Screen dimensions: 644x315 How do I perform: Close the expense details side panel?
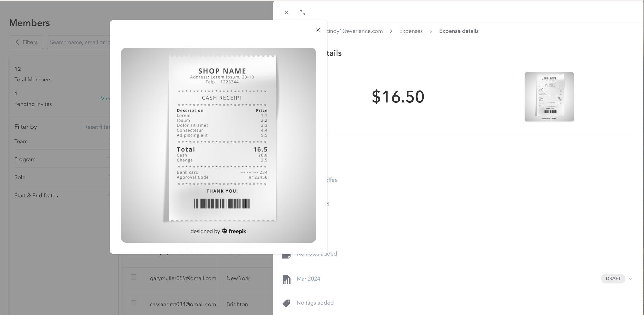[286, 13]
